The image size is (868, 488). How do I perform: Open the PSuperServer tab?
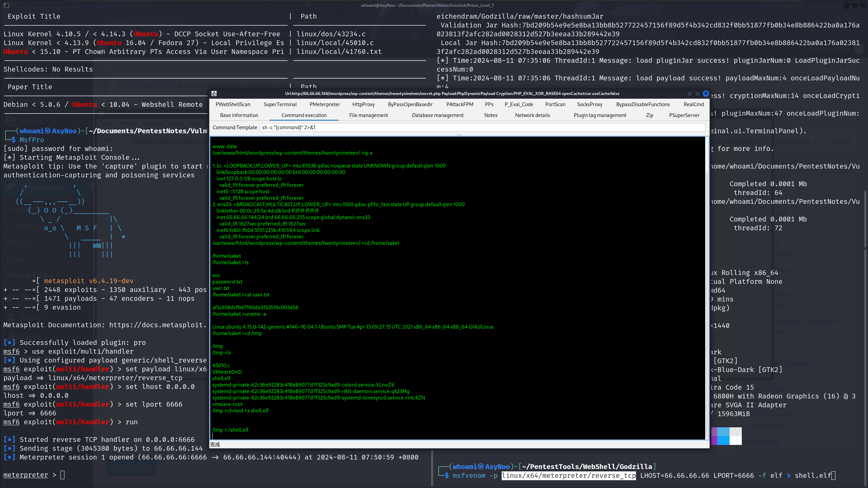click(684, 115)
